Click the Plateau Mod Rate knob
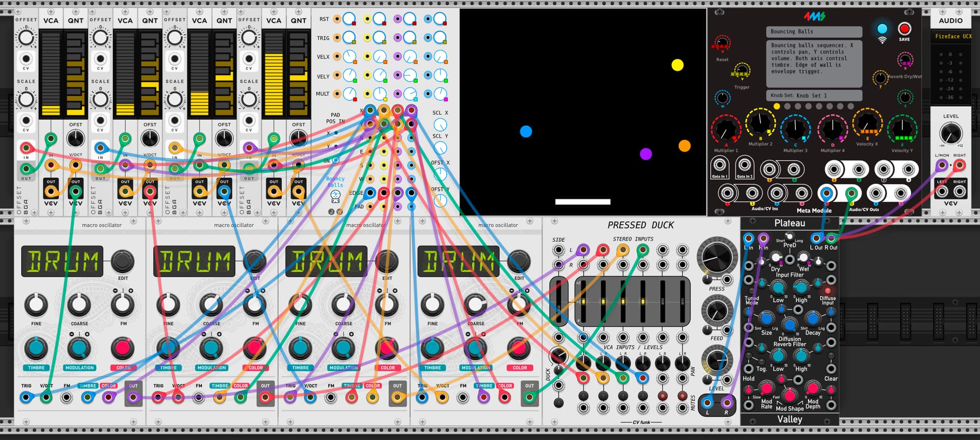 pyautogui.click(x=767, y=389)
